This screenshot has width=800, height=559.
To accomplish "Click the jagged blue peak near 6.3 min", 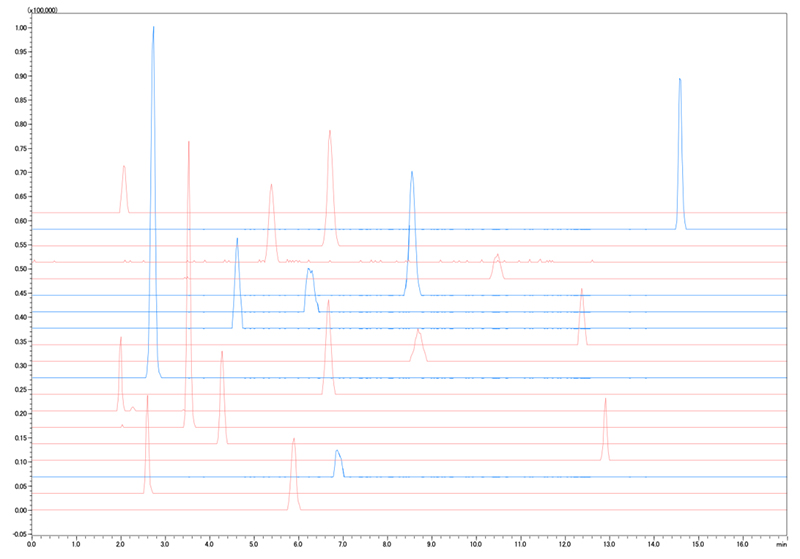I will click(310, 271).
